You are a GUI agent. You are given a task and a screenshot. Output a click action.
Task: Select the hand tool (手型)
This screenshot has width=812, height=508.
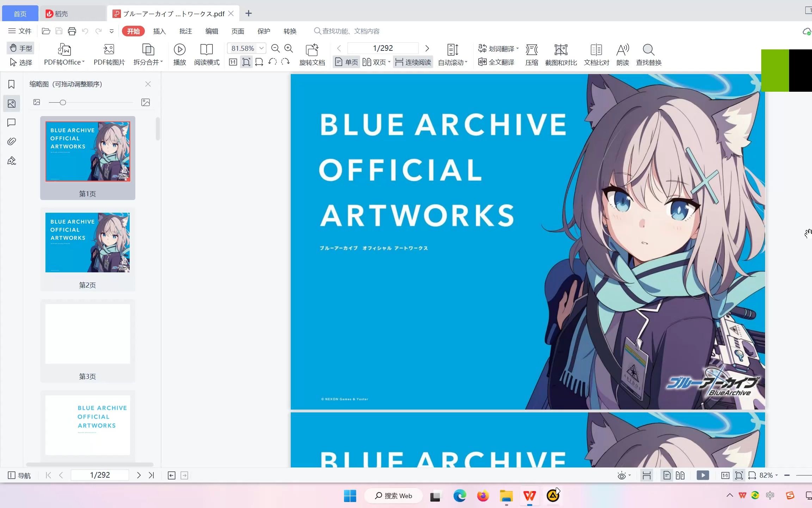click(x=21, y=48)
